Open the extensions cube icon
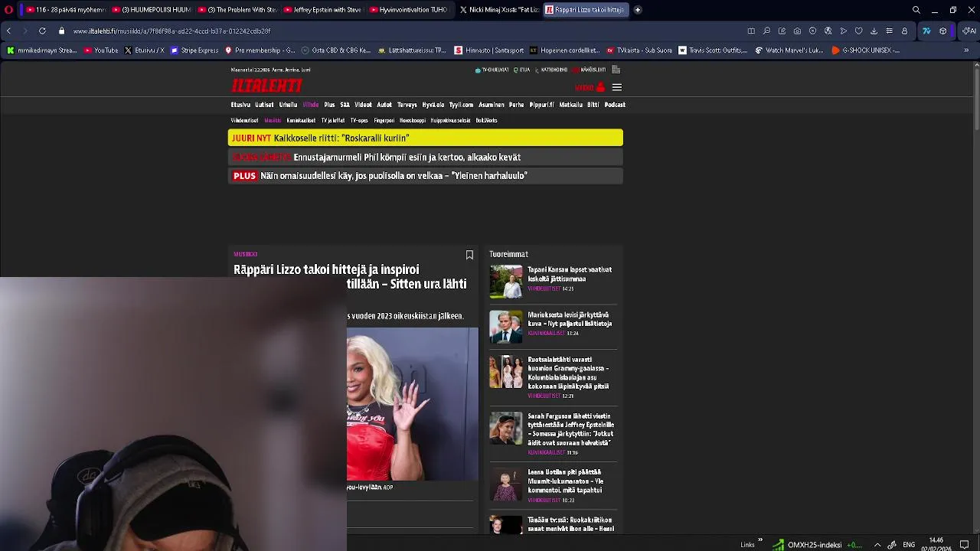This screenshot has width=980, height=551. (942, 31)
